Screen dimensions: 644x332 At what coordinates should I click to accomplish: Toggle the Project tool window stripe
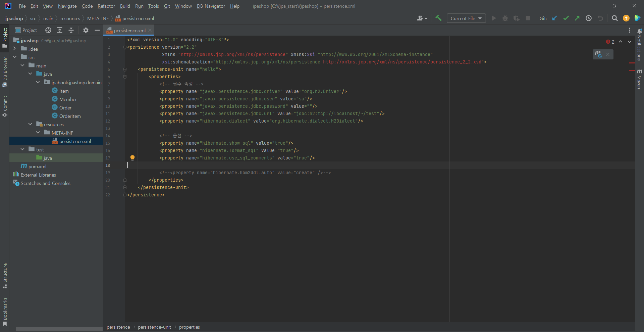[x=5, y=38]
